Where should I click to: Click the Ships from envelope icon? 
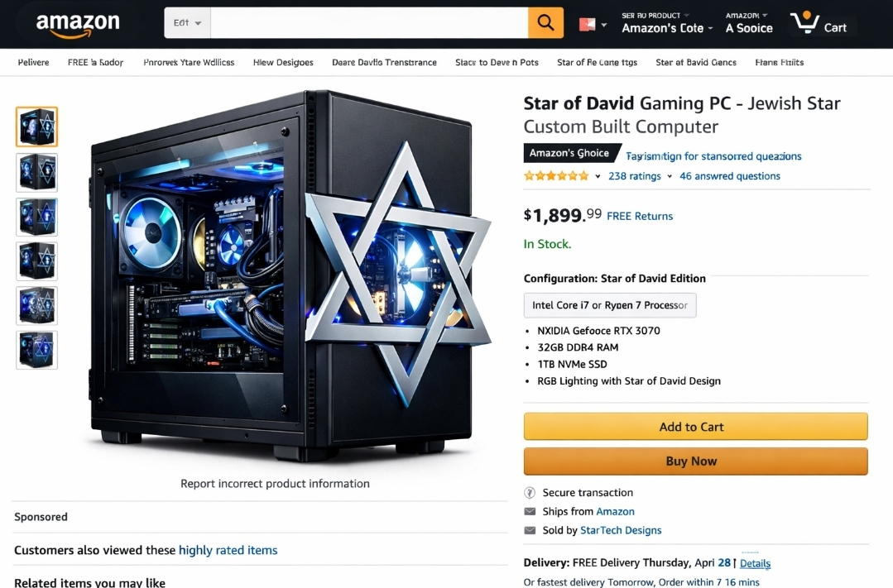530,511
